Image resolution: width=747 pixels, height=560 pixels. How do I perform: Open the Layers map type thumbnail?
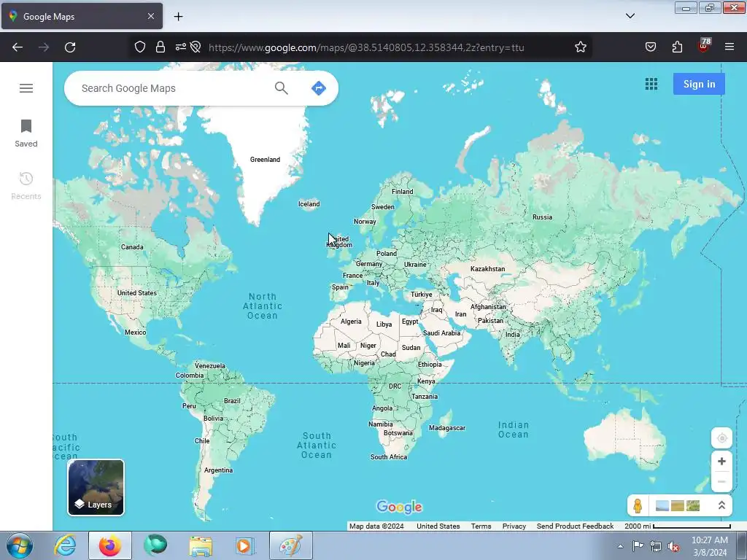click(96, 487)
